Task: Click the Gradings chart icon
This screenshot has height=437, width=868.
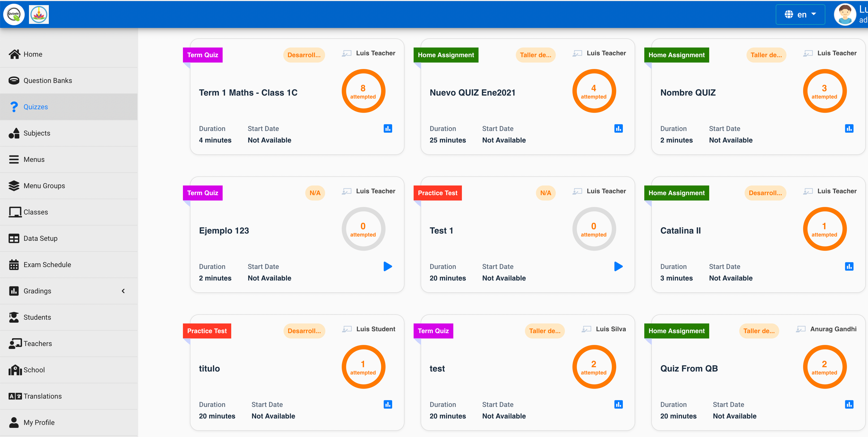Action: 14,291
